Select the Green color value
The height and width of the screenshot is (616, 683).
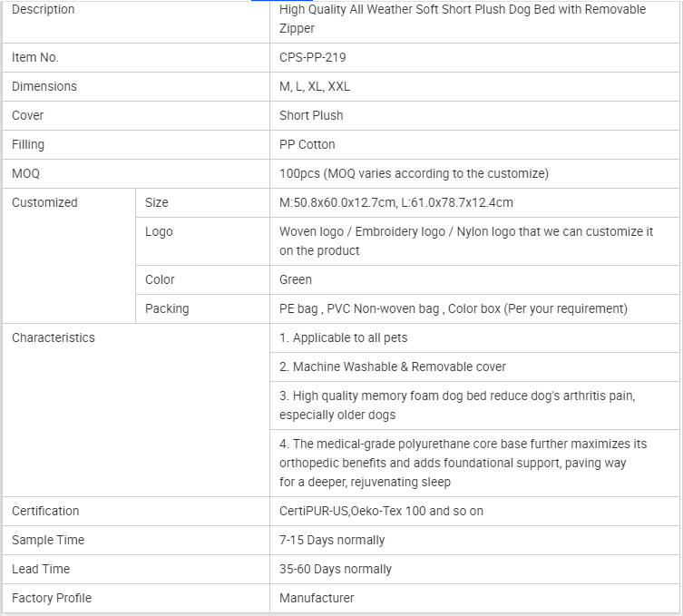296,279
